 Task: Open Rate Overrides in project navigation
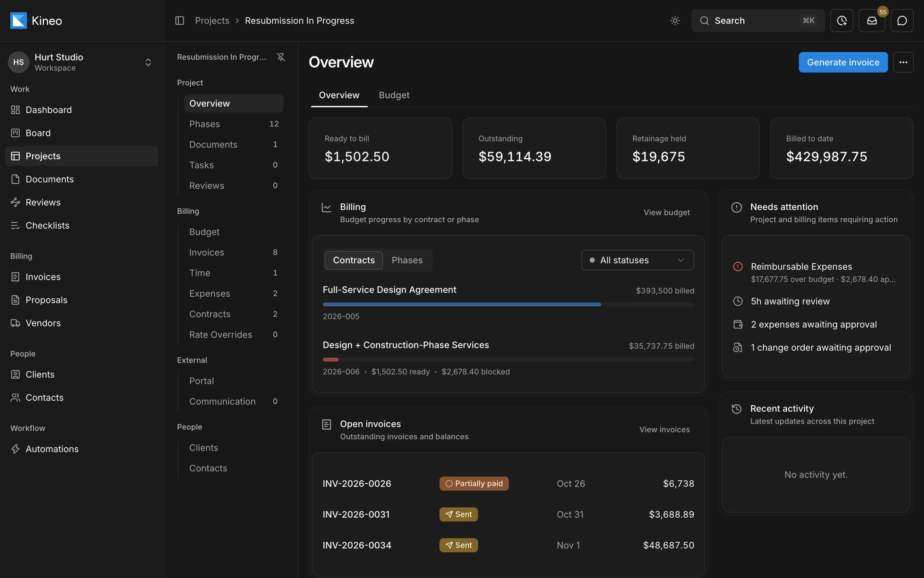click(x=234, y=335)
